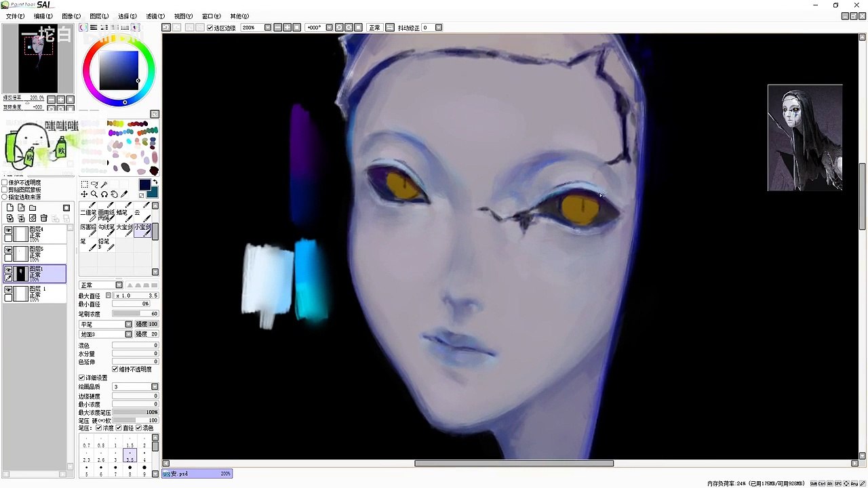Open 绘画品质 quality dropdown
This screenshot has width=868, height=488.
point(155,387)
